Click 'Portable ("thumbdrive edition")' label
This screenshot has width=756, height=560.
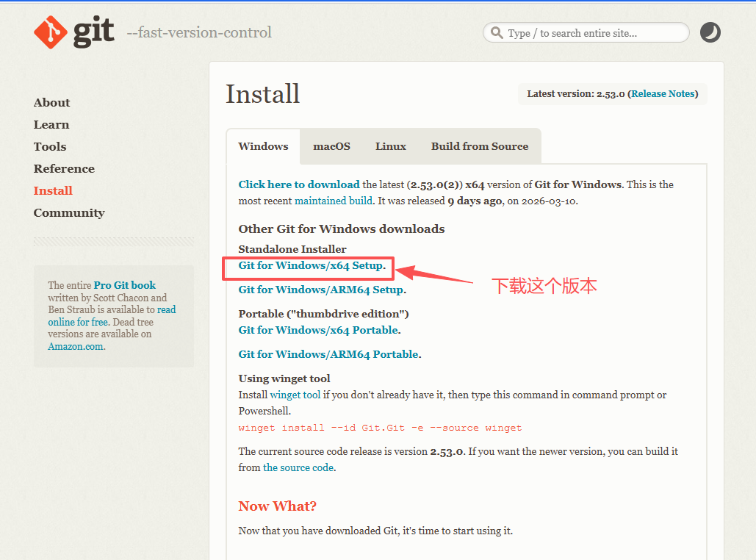[323, 314]
